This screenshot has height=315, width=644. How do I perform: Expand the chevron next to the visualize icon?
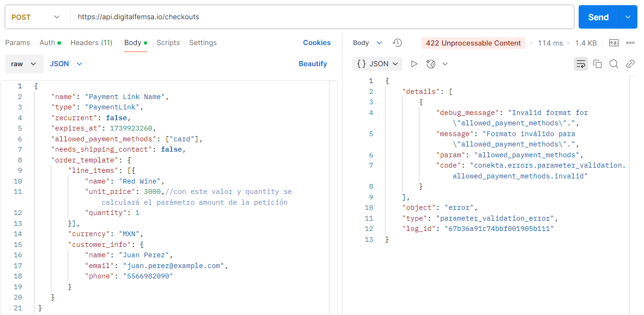click(x=445, y=64)
